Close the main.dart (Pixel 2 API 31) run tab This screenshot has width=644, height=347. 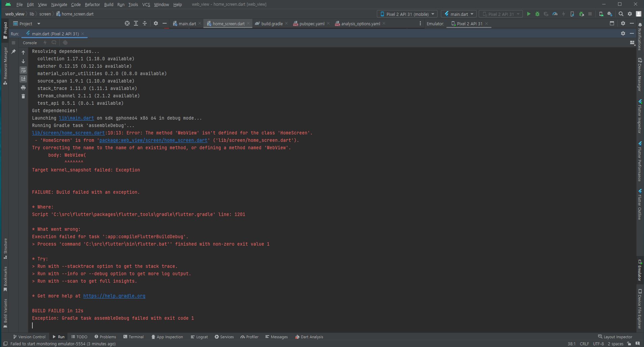83,34
